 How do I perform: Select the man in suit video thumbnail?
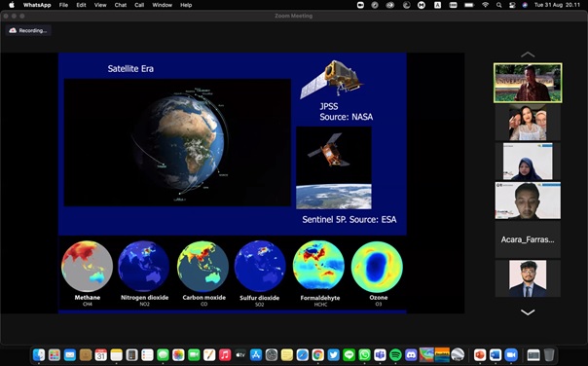click(x=528, y=278)
